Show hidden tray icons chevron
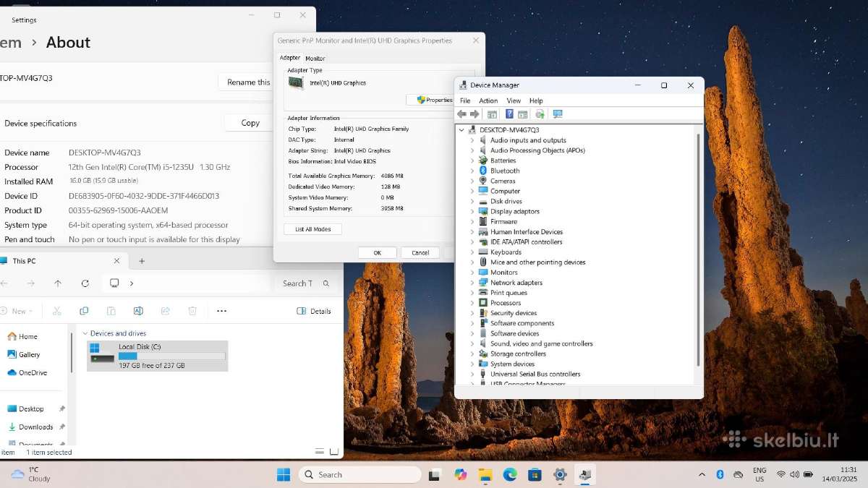 click(x=702, y=474)
